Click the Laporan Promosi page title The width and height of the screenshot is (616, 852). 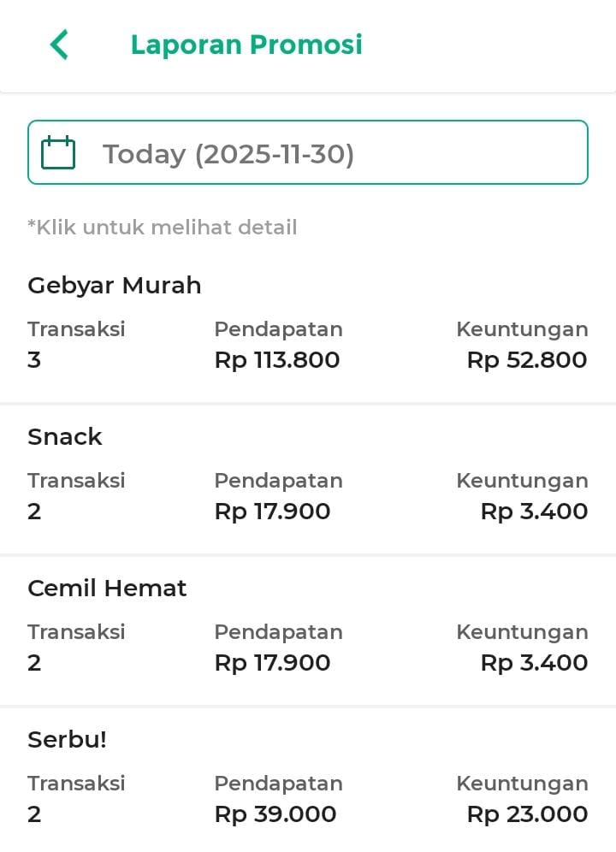click(x=246, y=44)
